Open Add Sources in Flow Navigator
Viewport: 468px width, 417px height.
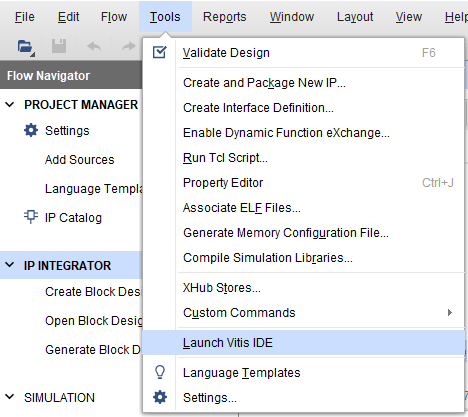point(79,160)
